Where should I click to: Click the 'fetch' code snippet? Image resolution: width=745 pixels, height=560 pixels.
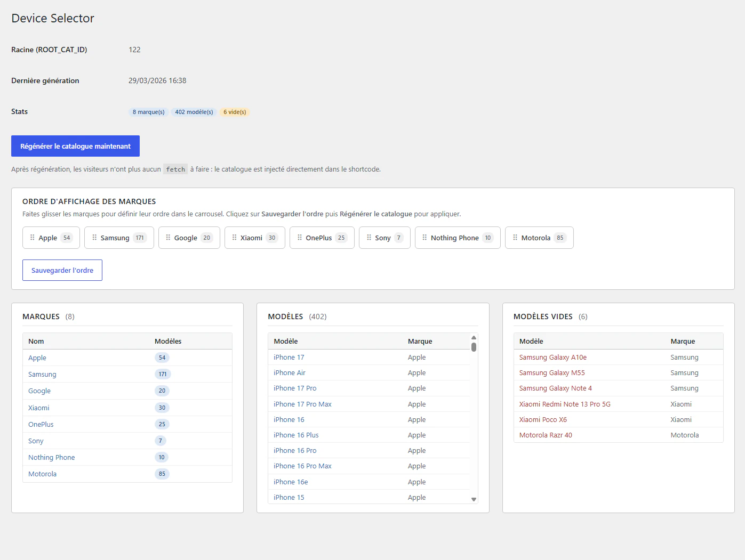click(175, 169)
